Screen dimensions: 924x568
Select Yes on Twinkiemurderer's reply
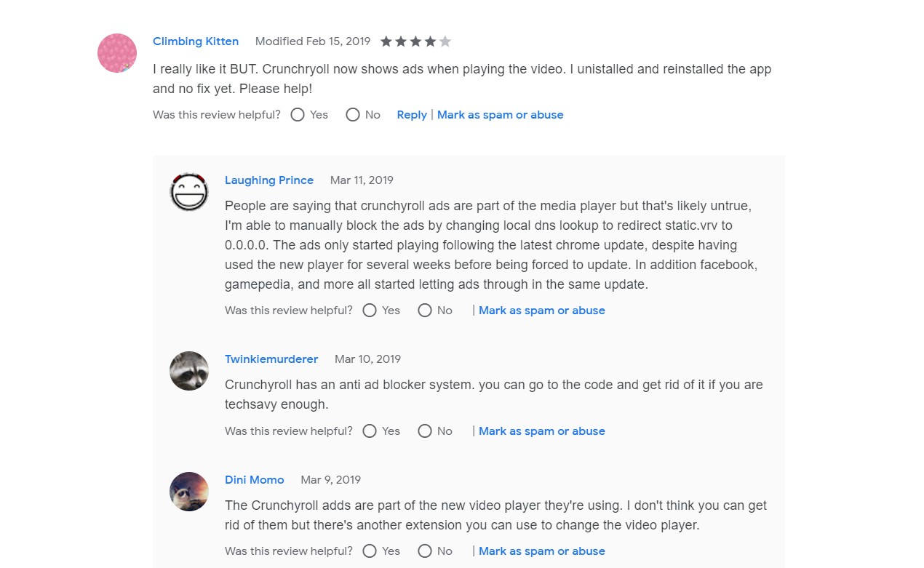[370, 431]
